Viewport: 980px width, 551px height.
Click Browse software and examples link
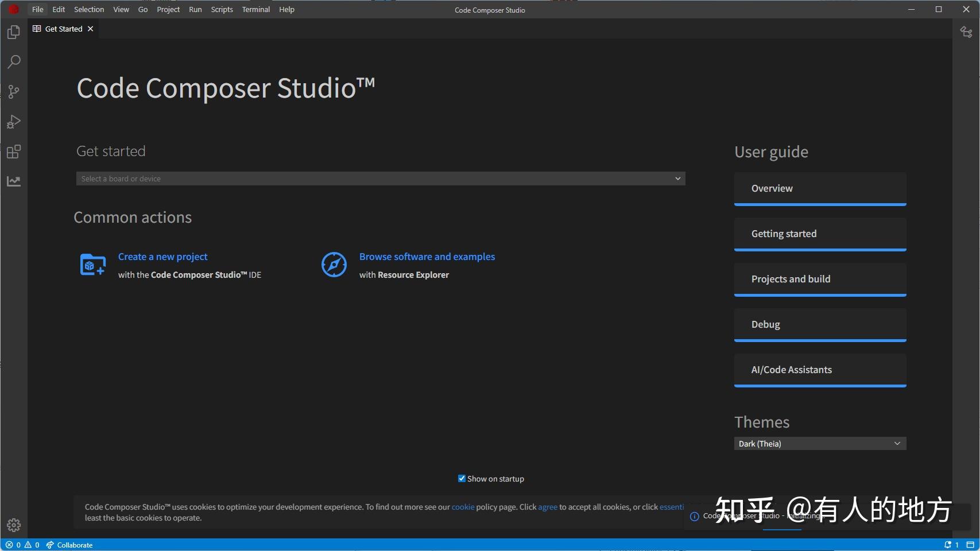coord(427,257)
